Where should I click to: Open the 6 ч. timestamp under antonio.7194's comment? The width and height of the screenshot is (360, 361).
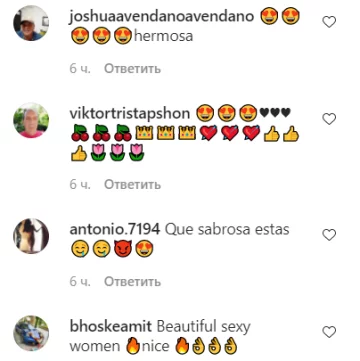pyautogui.click(x=80, y=282)
